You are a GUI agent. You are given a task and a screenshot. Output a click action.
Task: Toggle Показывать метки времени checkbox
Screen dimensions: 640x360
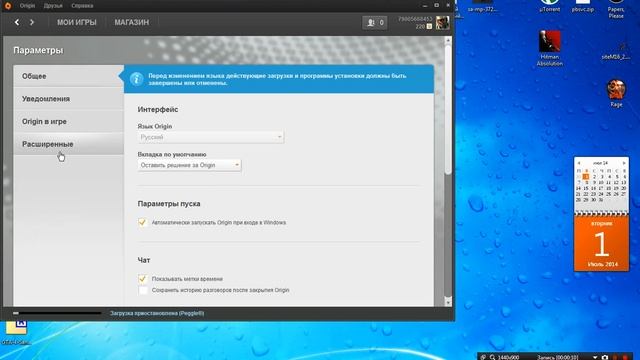(x=142, y=279)
